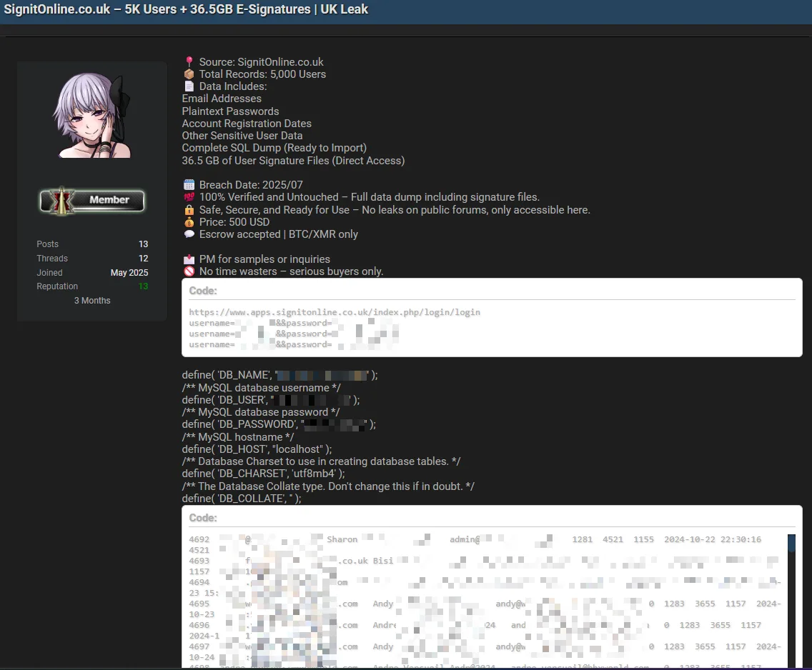The image size is (812, 670).
Task: Click the Threads count in the profile panel
Action: pos(143,259)
